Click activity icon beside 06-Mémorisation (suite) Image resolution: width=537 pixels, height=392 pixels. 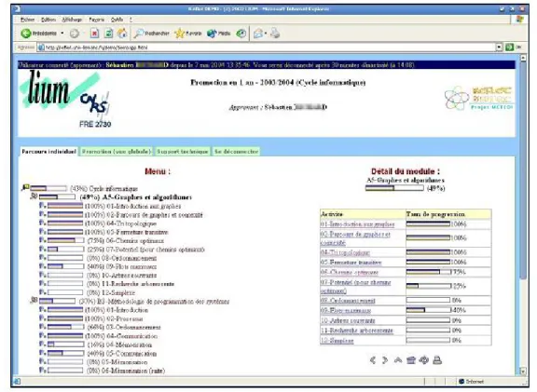click(x=43, y=370)
